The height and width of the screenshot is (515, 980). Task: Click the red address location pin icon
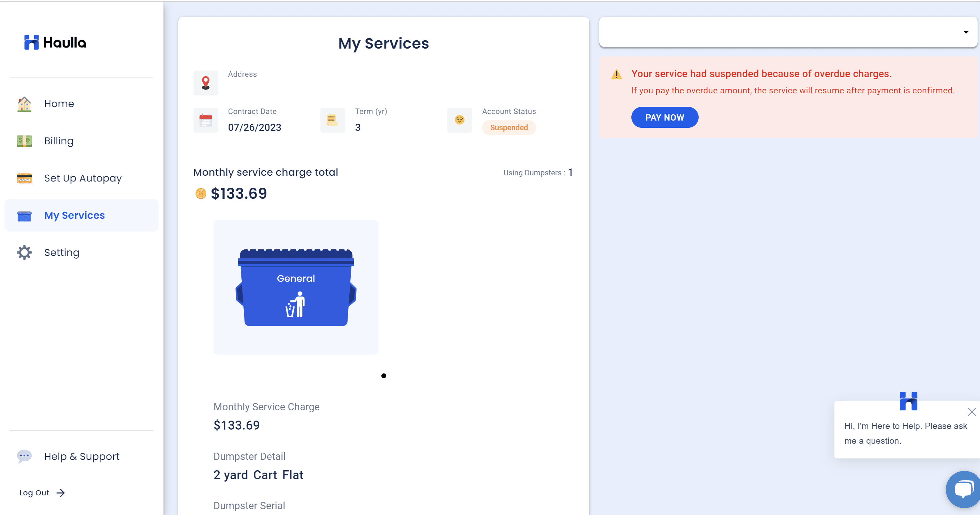click(206, 83)
